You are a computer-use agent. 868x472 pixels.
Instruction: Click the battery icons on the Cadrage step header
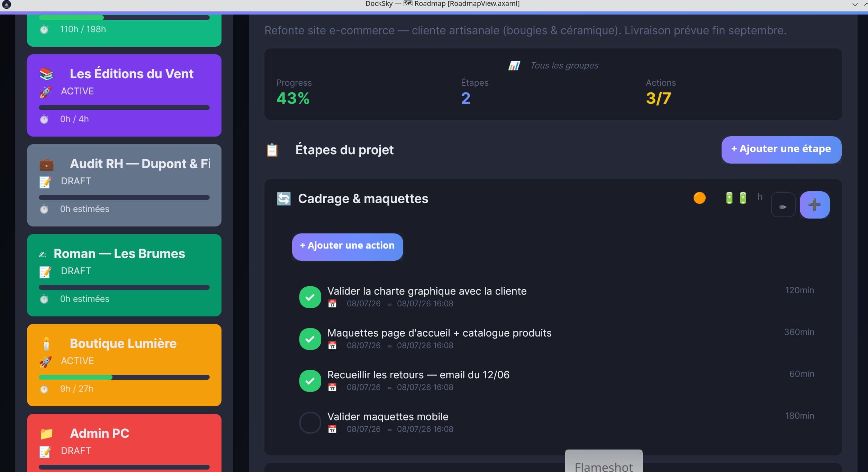point(736,198)
